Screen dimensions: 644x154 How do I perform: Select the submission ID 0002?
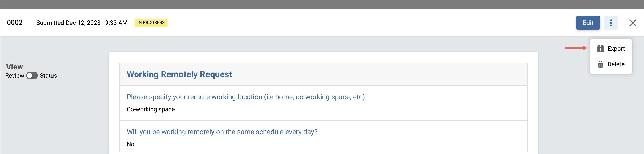[15, 22]
